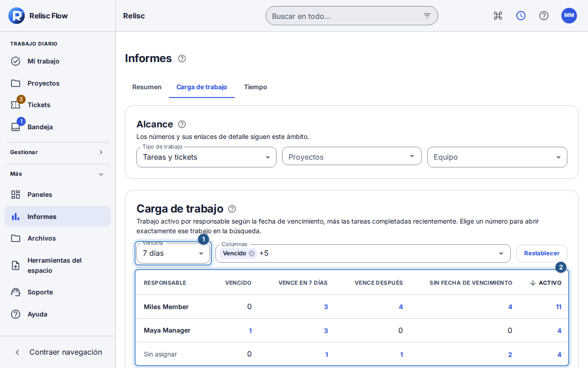Click the Restablecer button

(542, 253)
